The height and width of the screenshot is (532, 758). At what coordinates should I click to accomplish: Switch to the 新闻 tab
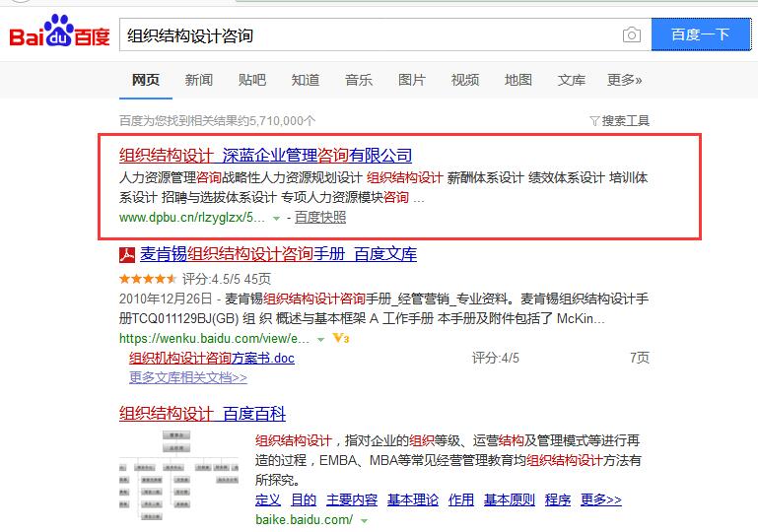198,80
